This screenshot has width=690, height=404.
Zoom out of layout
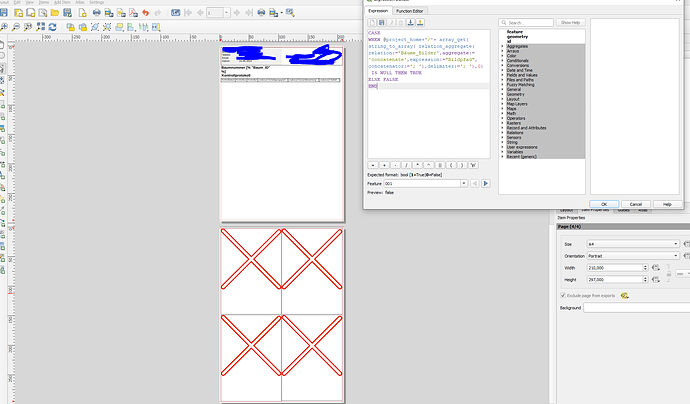[15, 27]
